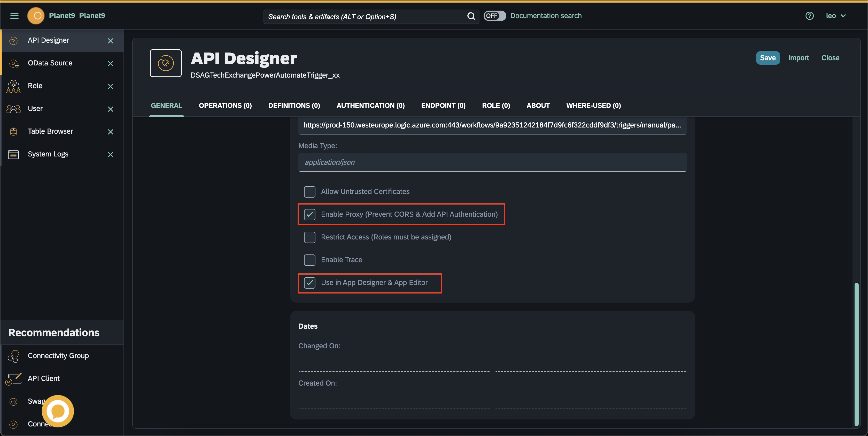868x436 pixels.
Task: Uncheck Enable Proxy checkbox
Action: [309, 214]
